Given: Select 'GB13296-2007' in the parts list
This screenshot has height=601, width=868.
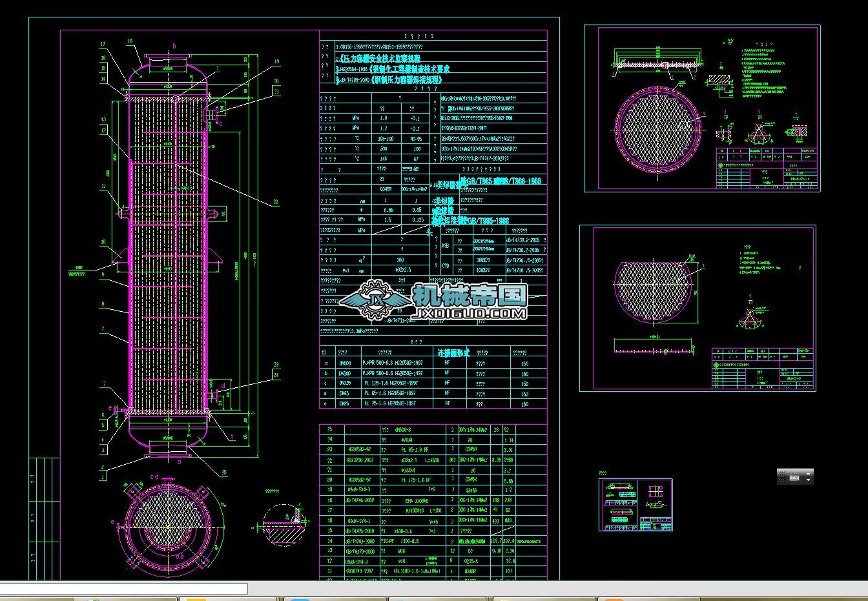Looking at the screenshot, I should pos(360,460).
